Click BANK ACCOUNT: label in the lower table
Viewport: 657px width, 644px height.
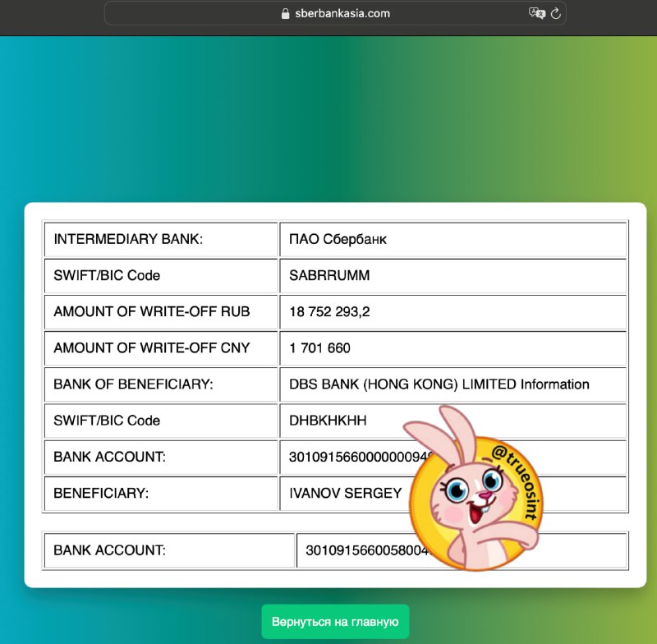(x=110, y=550)
